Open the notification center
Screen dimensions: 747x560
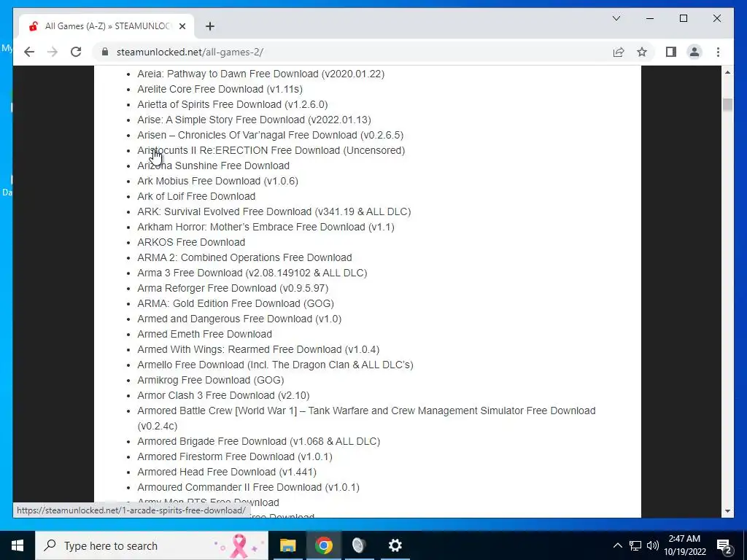tap(724, 545)
